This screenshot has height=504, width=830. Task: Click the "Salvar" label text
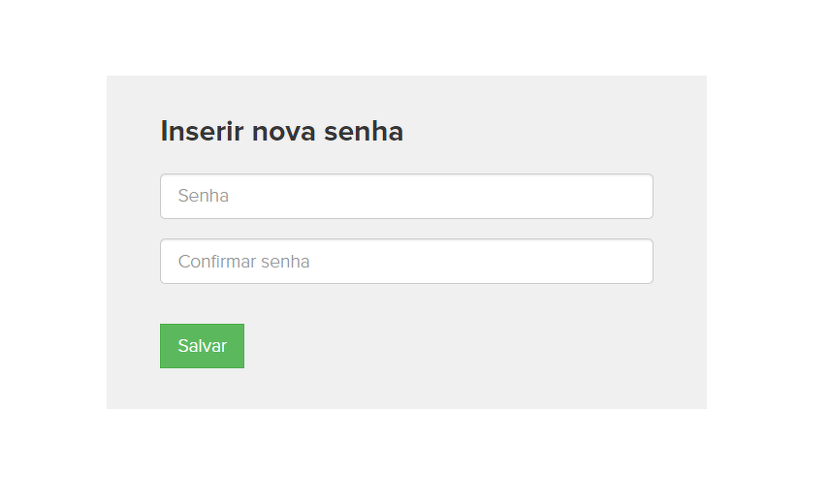click(x=202, y=346)
